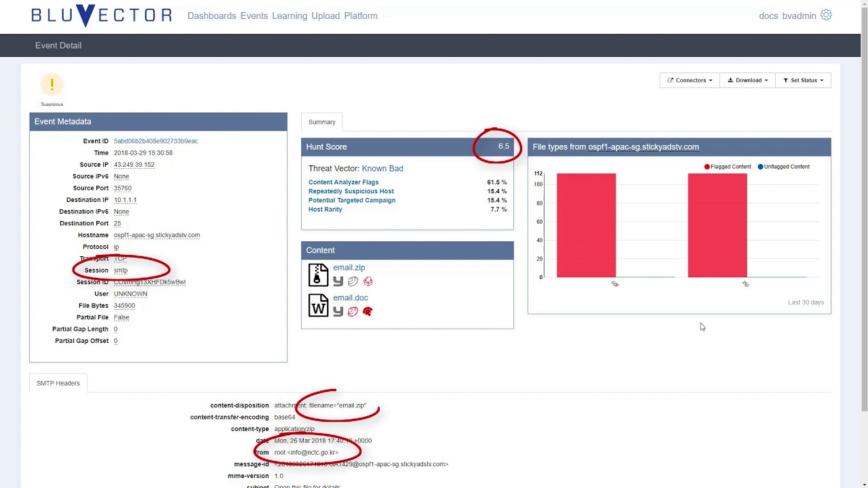Click the Protocol value ip
The image size is (868, 488).
tap(116, 247)
